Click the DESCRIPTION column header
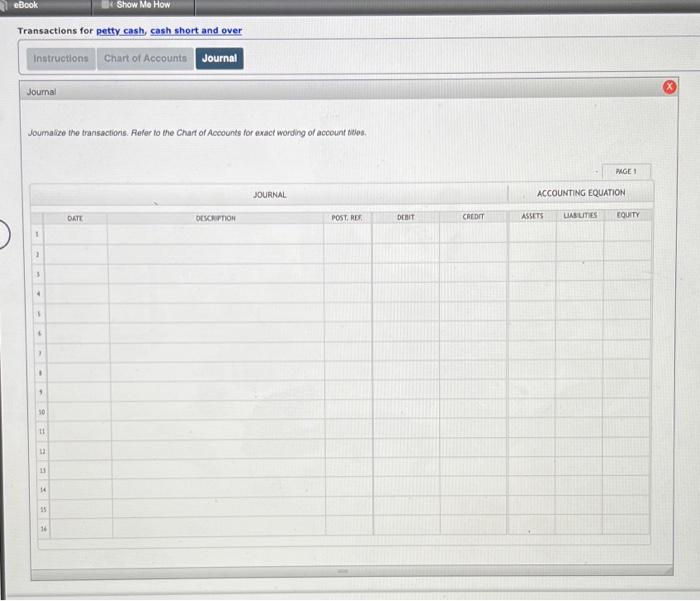Viewport: 700px width, 601px height. pos(216,218)
